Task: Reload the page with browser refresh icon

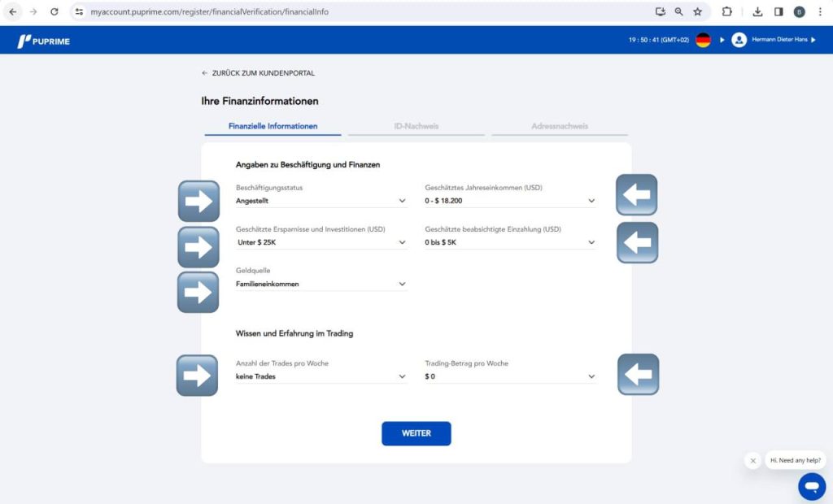Action: (55, 12)
